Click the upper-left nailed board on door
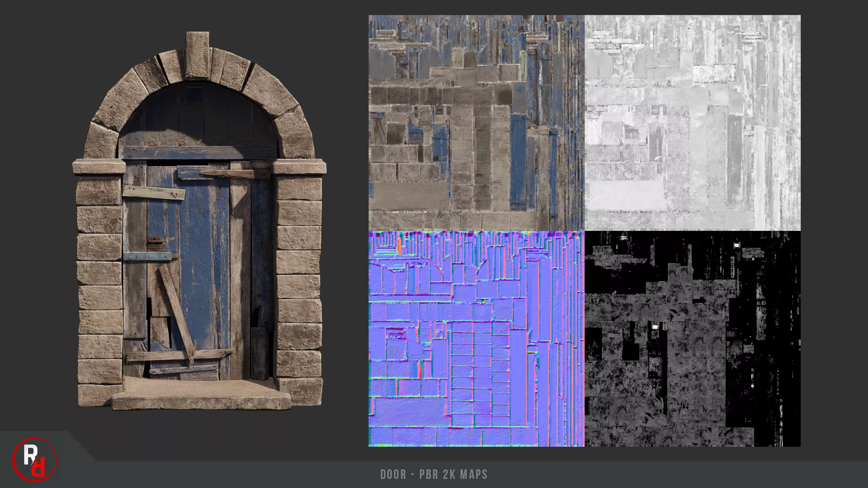Image resolution: width=868 pixels, height=488 pixels. pos(153,192)
